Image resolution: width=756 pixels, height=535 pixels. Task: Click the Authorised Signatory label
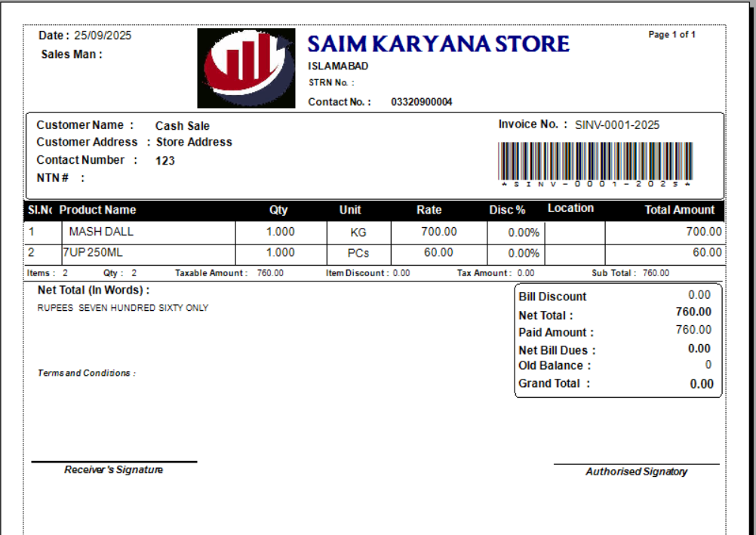636,472
